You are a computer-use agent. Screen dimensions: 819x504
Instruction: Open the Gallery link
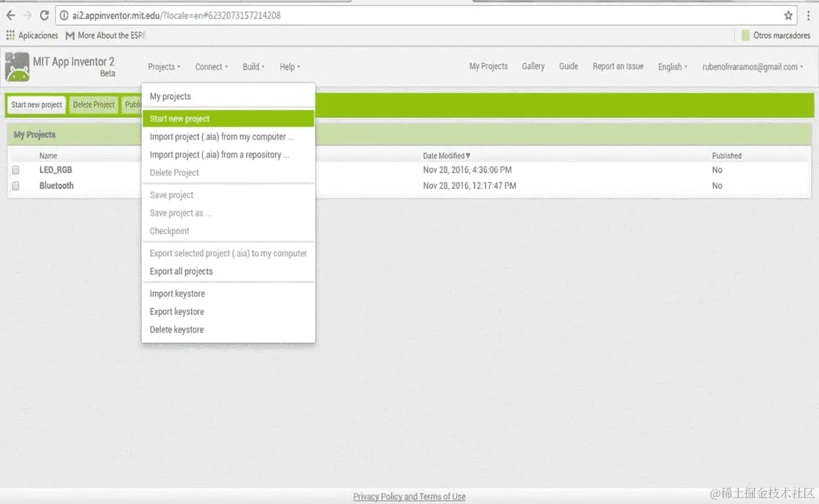click(534, 66)
